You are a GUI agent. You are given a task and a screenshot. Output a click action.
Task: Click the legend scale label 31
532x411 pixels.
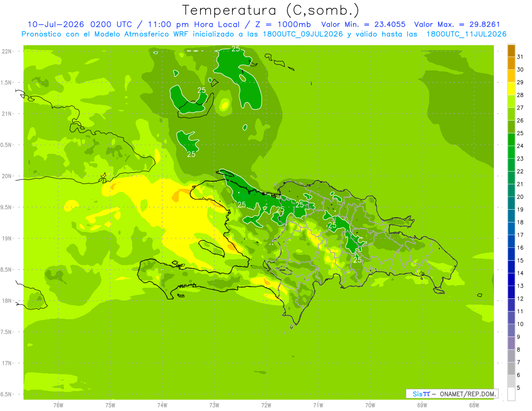coord(520,56)
